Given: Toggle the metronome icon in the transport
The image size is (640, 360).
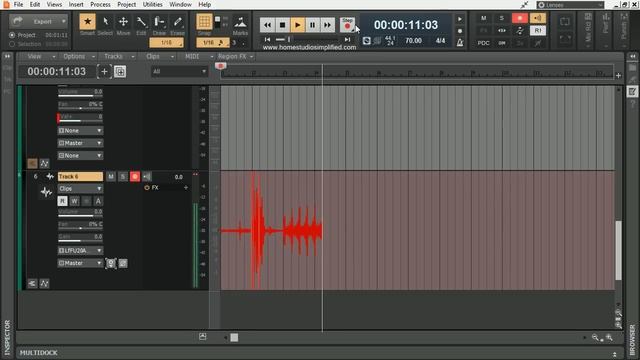Looking at the screenshot, I should [x=460, y=42].
